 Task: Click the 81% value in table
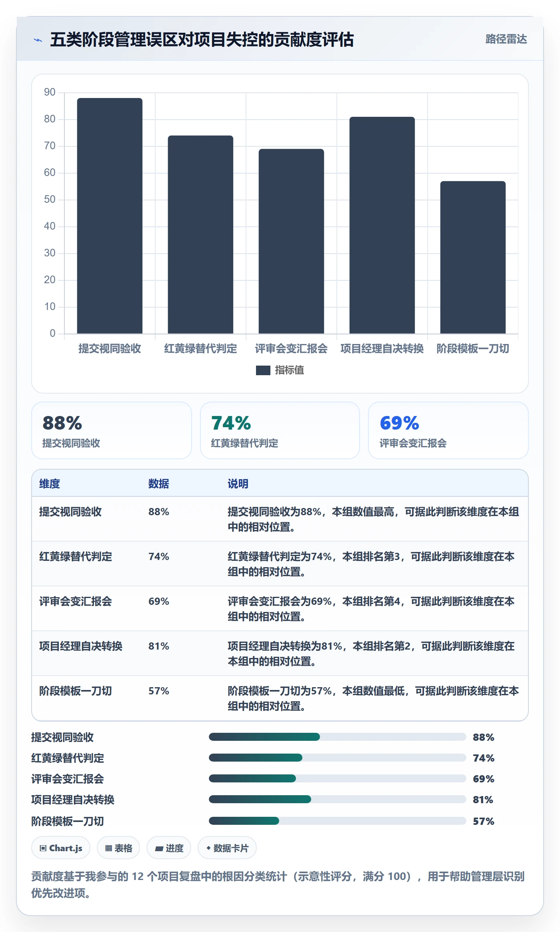(159, 646)
